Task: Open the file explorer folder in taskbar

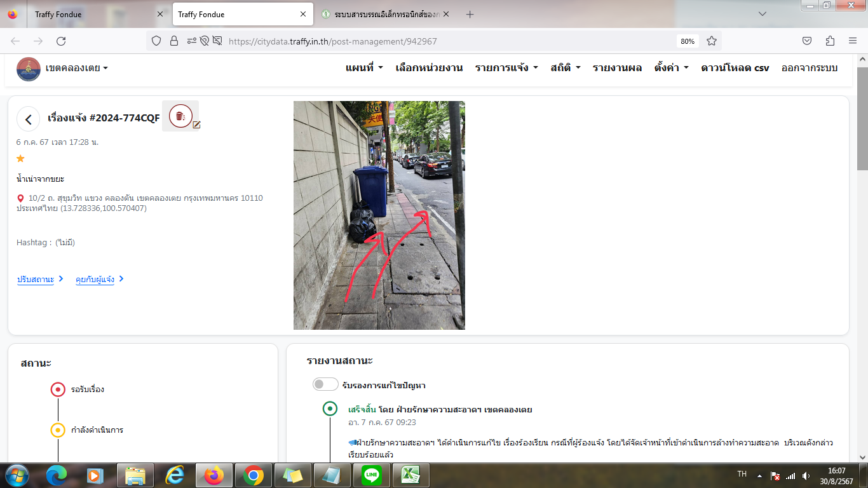Action: tap(135, 475)
